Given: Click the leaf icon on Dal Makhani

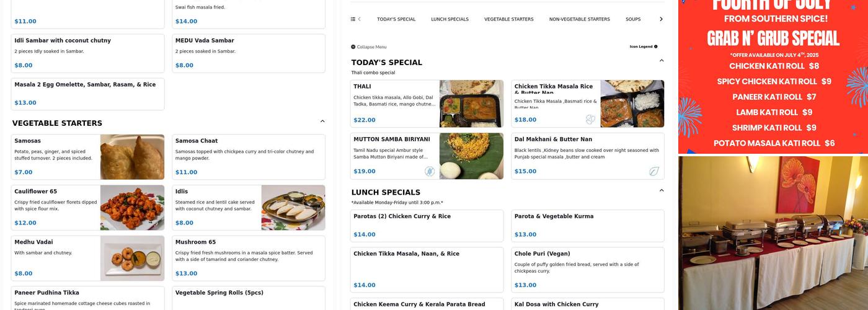Looking at the screenshot, I should tap(653, 171).
